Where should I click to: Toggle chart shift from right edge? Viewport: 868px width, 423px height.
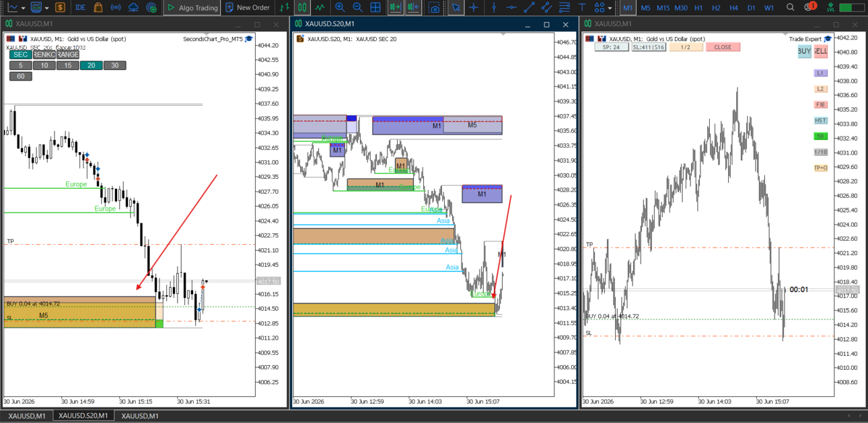pos(413,7)
